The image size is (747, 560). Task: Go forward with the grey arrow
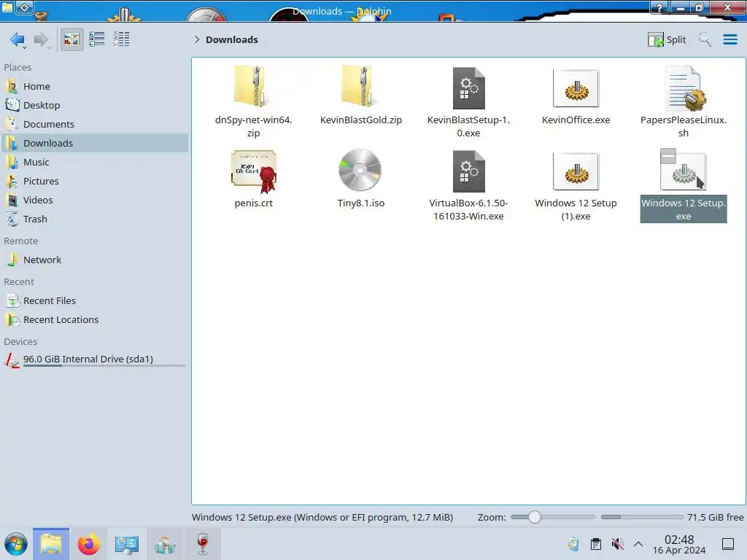[42, 39]
